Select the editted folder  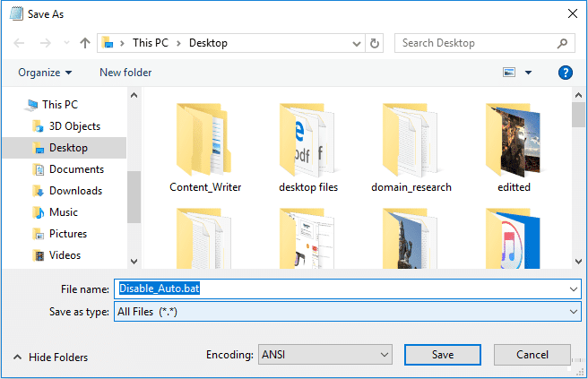(514, 148)
